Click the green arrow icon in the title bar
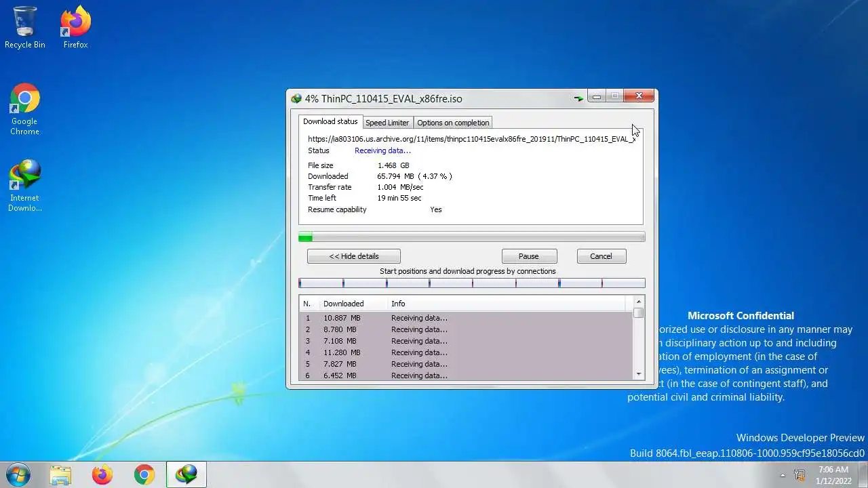868x488 pixels. tap(578, 98)
